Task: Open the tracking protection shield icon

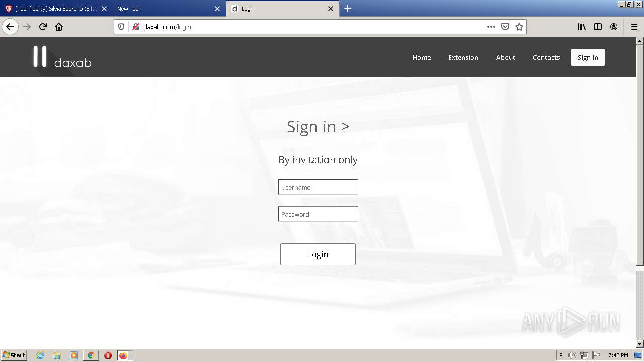Action: pos(121,27)
